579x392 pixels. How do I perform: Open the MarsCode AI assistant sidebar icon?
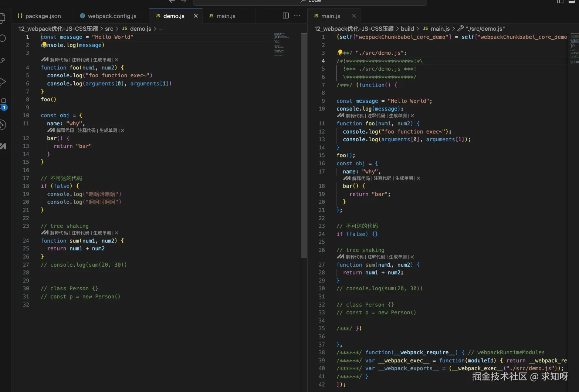[x=3, y=146]
